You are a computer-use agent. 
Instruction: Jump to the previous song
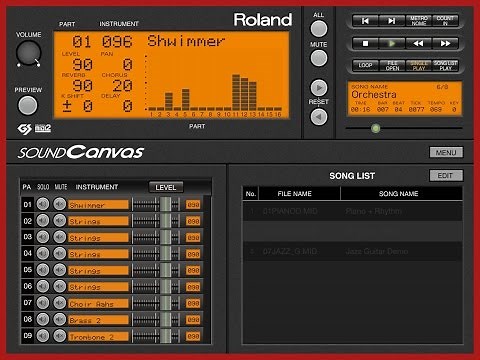tap(365, 21)
